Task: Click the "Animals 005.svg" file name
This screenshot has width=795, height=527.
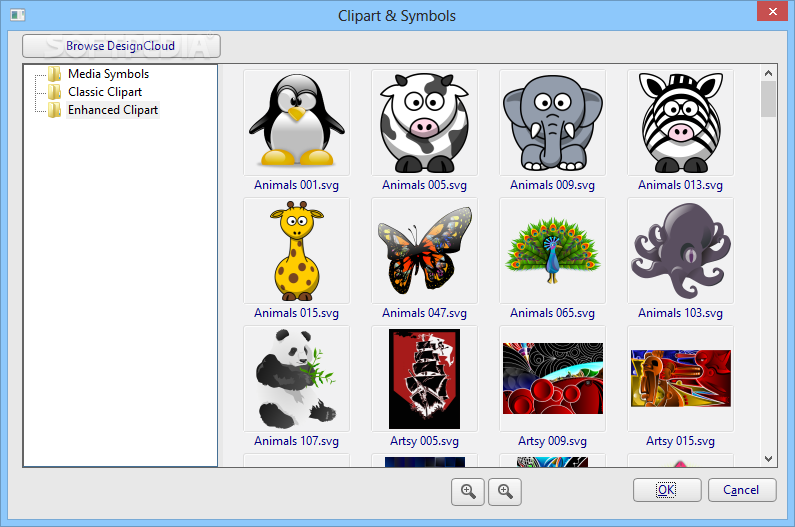Action: tap(424, 185)
